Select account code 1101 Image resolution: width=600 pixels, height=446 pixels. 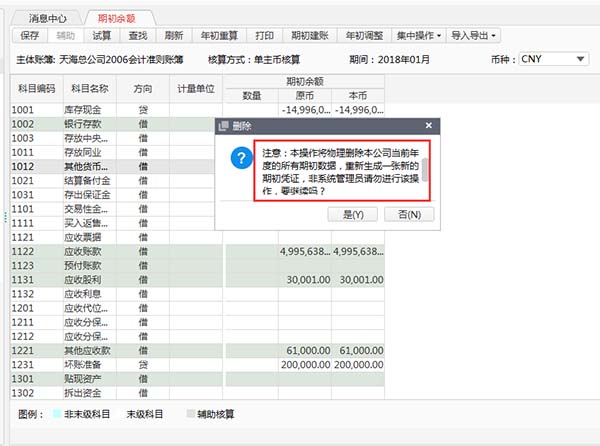click(23, 209)
